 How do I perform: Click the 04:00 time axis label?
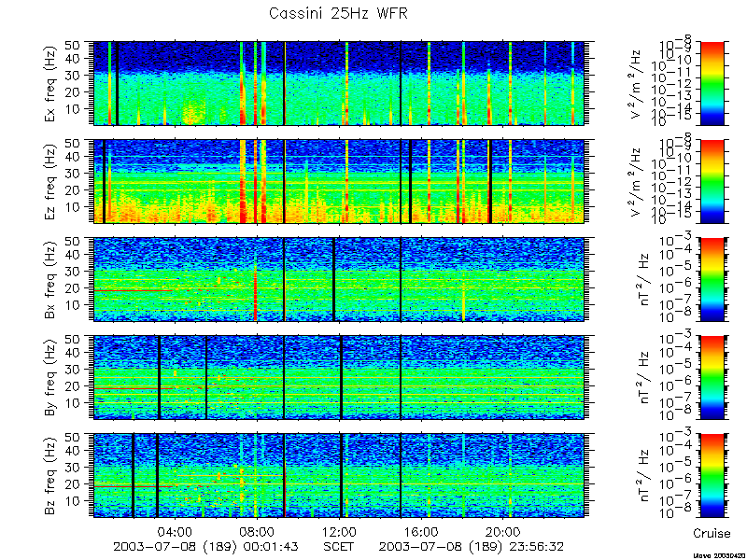pos(175,531)
